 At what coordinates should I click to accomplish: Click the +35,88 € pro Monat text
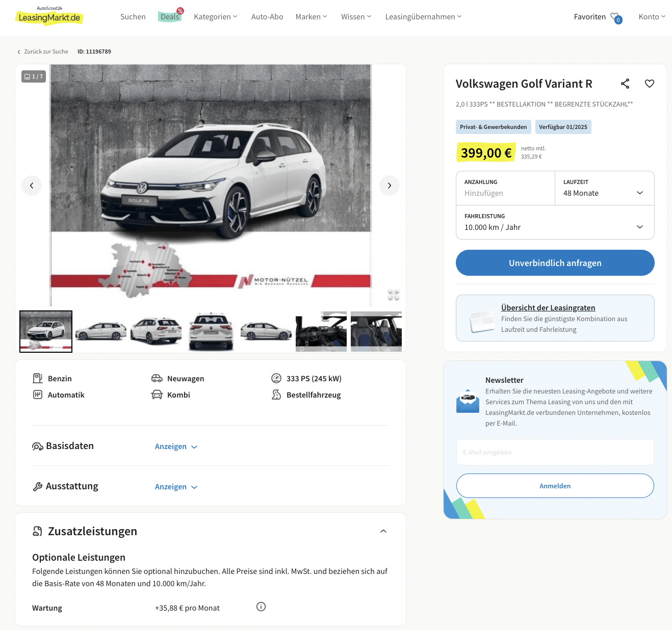click(x=187, y=608)
